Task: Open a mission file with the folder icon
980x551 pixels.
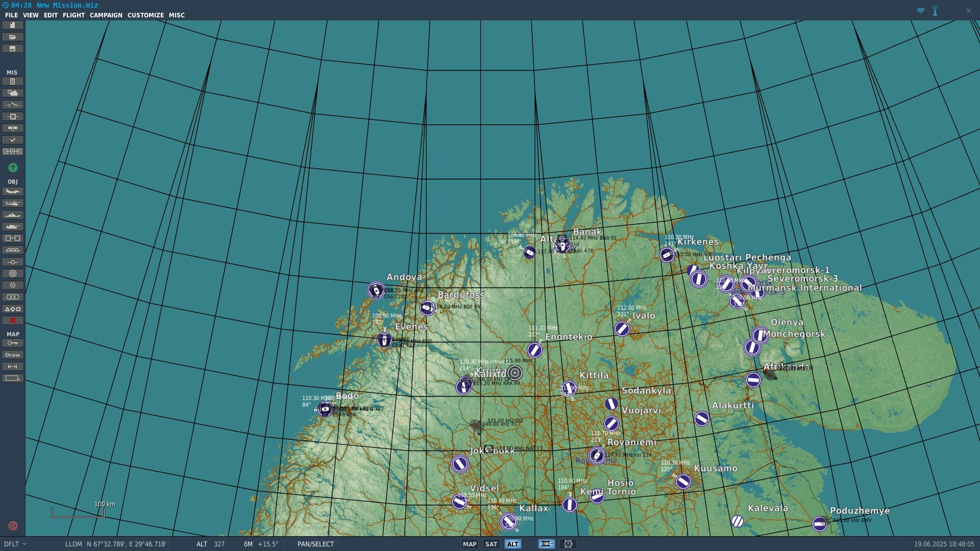Action: 13,37
